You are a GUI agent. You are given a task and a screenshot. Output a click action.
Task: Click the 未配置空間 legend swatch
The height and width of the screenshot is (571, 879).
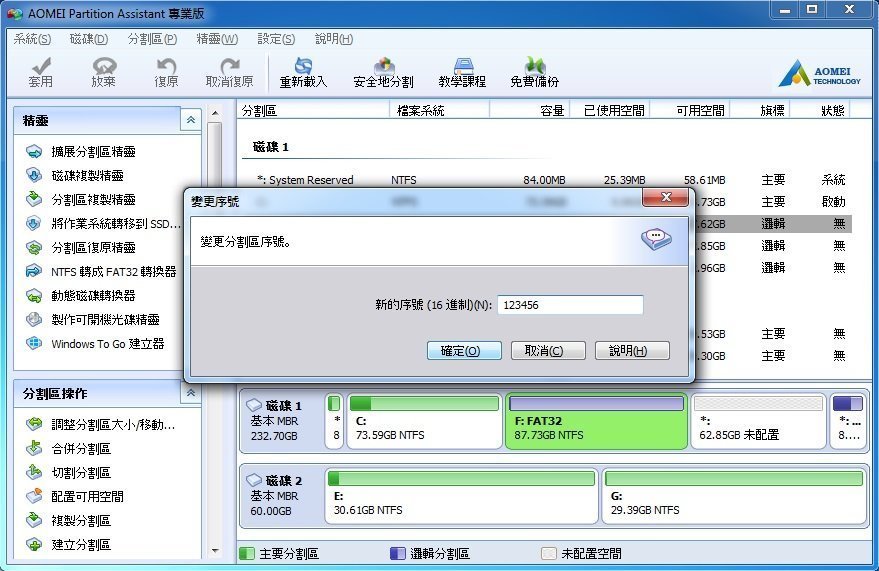point(549,554)
